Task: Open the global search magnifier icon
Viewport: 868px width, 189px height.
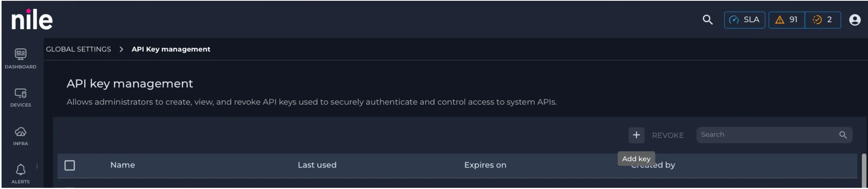Action: click(707, 20)
